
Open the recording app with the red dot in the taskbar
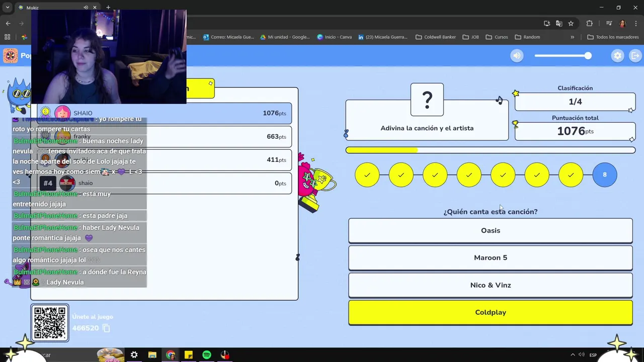225,355
